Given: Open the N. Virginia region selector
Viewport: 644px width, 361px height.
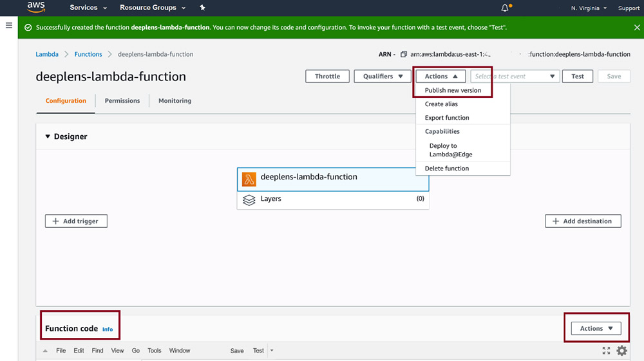Looking at the screenshot, I should tap(589, 8).
